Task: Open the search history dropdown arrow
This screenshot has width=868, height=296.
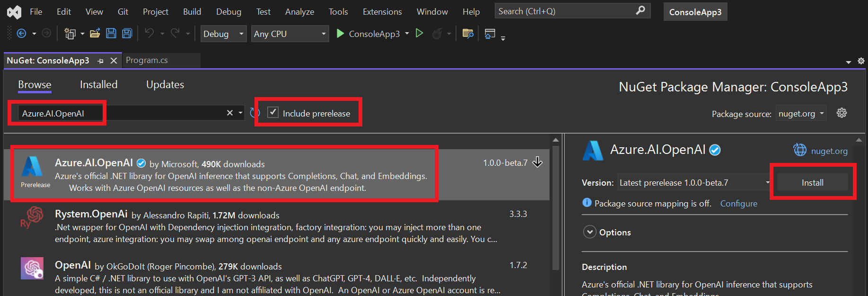Action: pyautogui.click(x=240, y=113)
